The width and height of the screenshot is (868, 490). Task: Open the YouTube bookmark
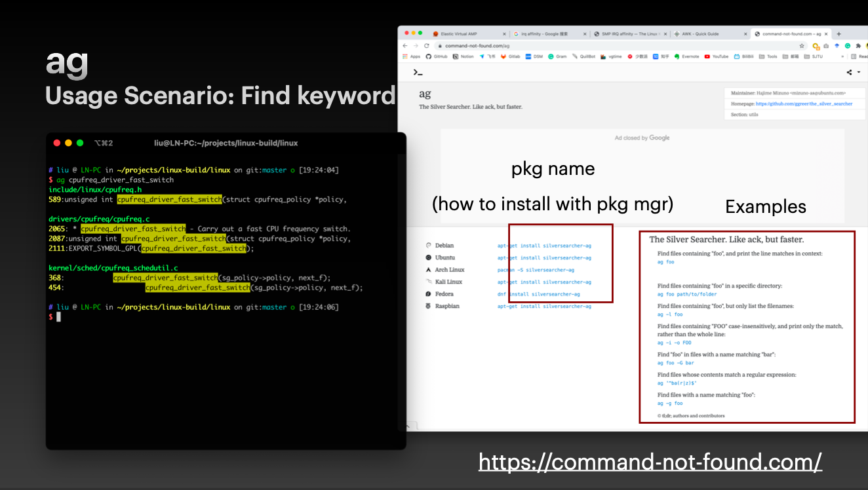[x=717, y=56]
